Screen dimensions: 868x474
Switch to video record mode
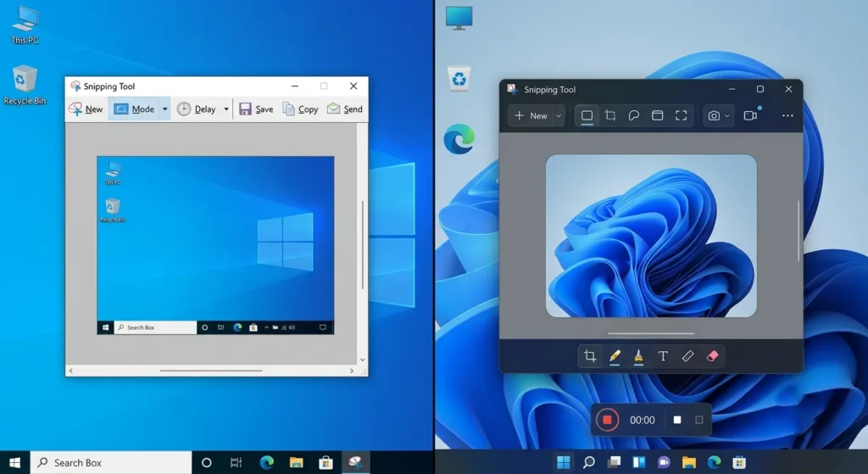tap(750, 115)
